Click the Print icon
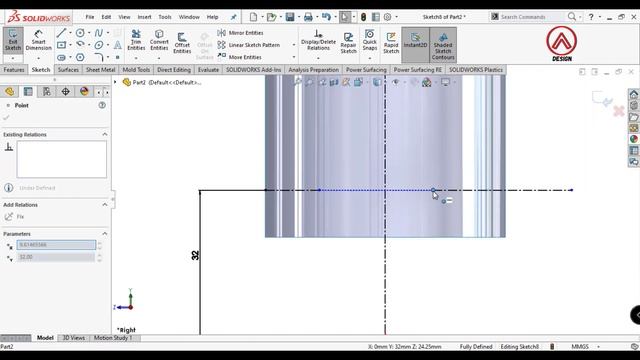 pyautogui.click(x=308, y=17)
